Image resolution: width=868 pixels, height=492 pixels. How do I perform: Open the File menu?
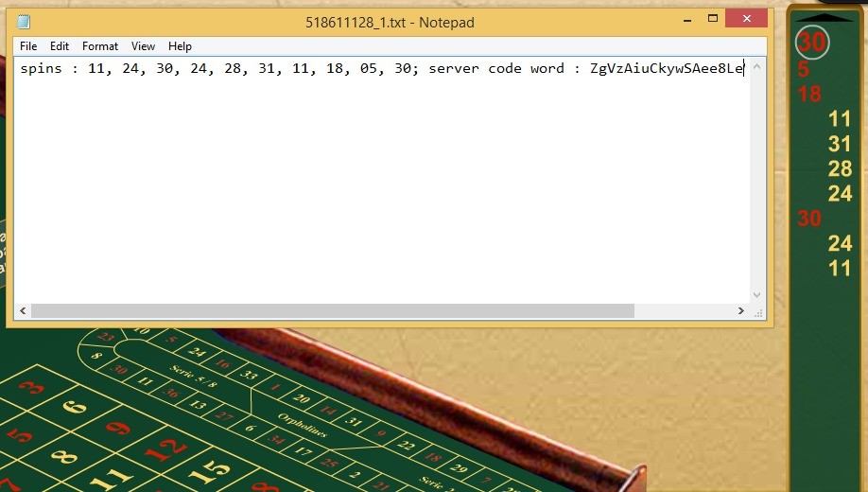tap(28, 46)
